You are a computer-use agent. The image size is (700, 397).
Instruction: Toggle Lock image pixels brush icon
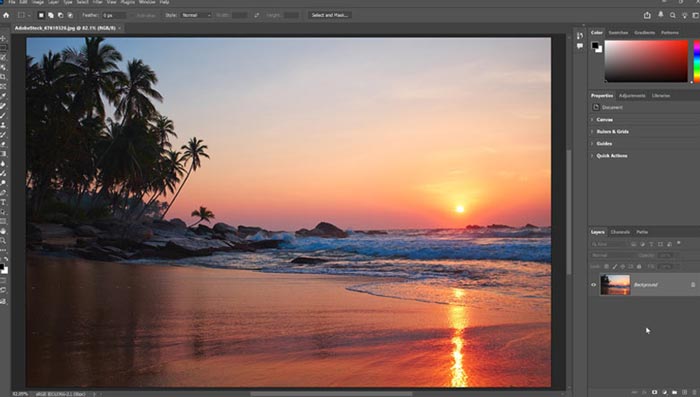[615, 267]
